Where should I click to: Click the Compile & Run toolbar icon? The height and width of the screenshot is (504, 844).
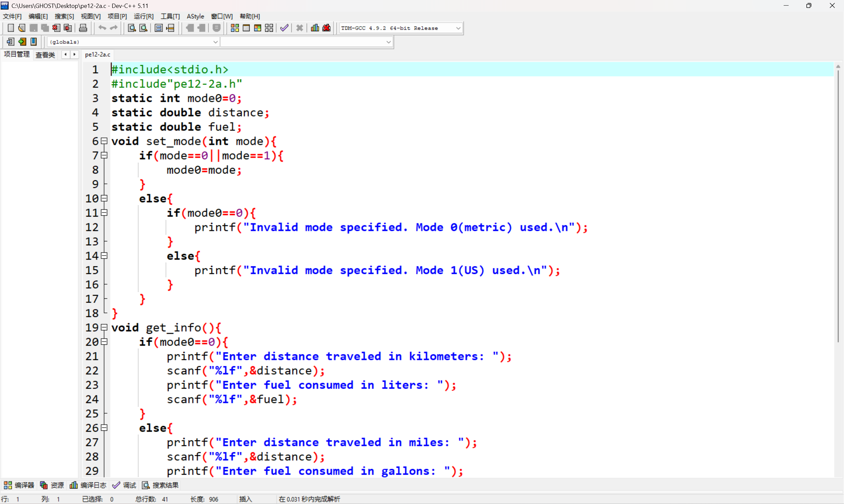point(257,28)
